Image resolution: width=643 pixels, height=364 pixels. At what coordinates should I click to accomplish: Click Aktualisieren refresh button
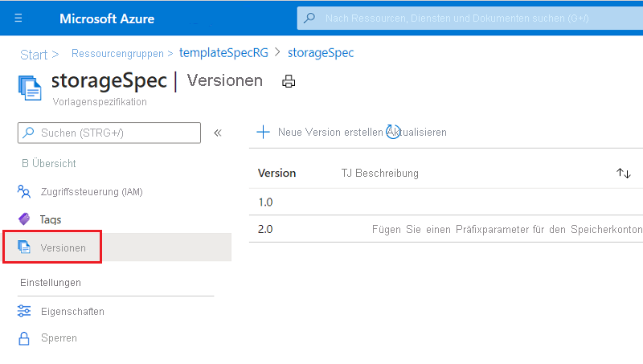[416, 132]
